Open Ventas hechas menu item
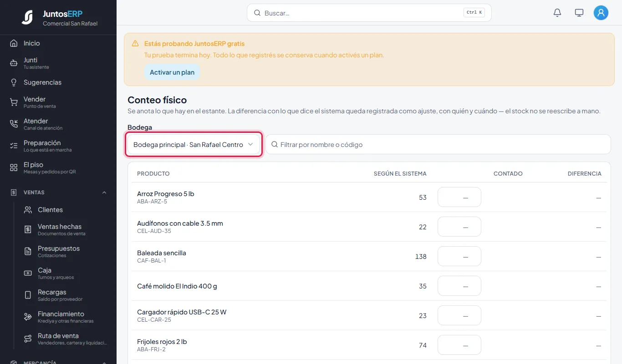Image resolution: width=622 pixels, height=364 pixels. pos(65,230)
